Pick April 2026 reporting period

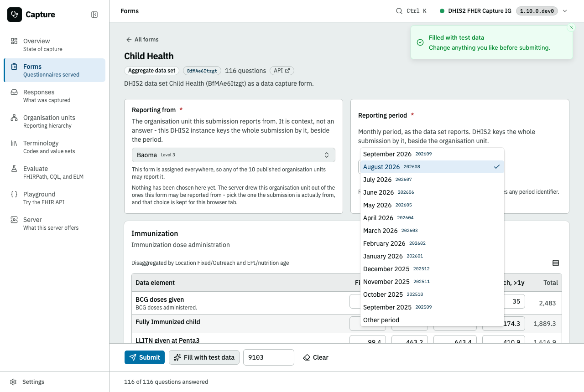tap(432, 218)
